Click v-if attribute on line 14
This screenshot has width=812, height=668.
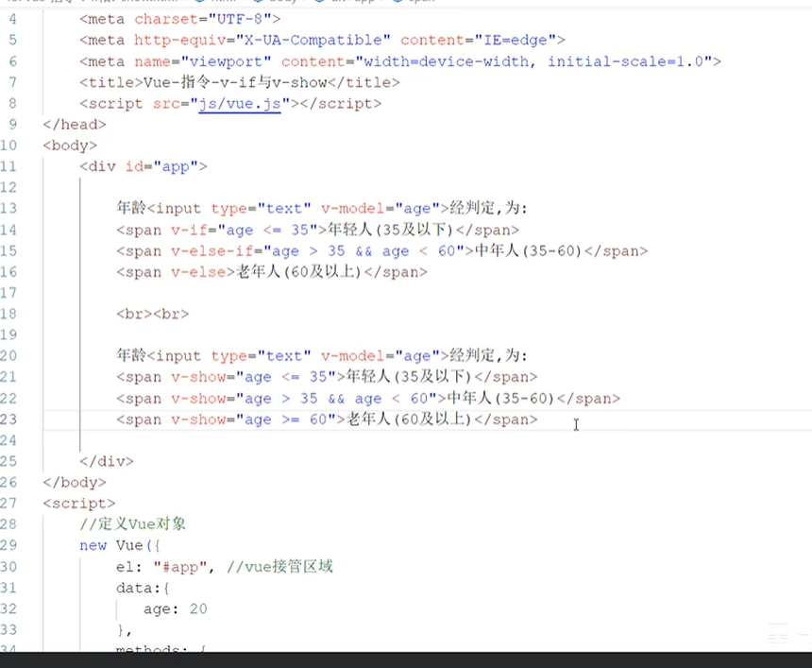tap(190, 230)
